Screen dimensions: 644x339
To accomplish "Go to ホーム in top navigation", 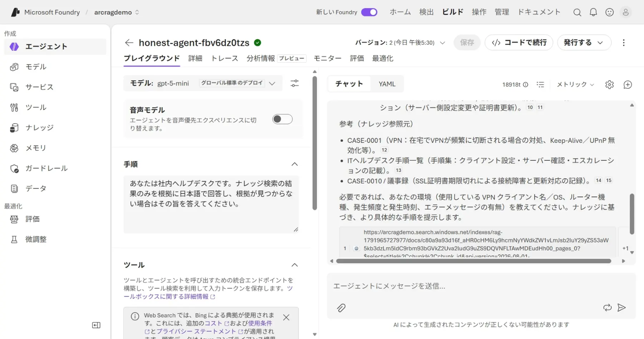I will (x=400, y=12).
